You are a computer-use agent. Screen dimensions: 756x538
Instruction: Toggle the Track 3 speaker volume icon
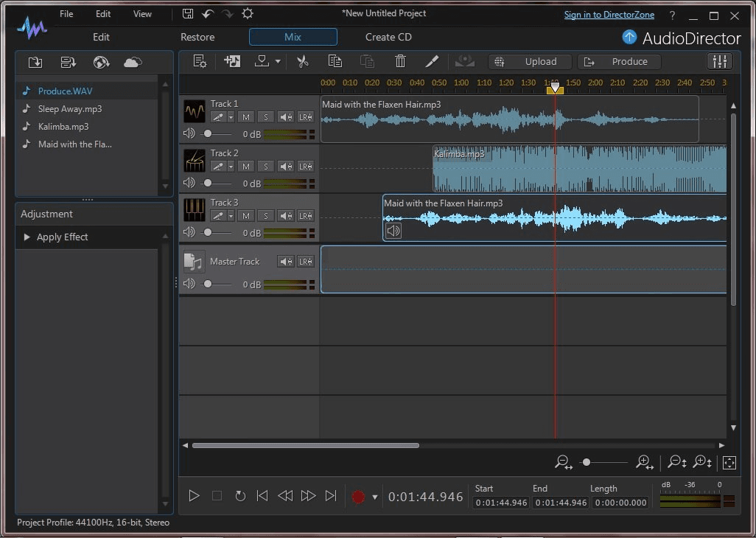189,232
